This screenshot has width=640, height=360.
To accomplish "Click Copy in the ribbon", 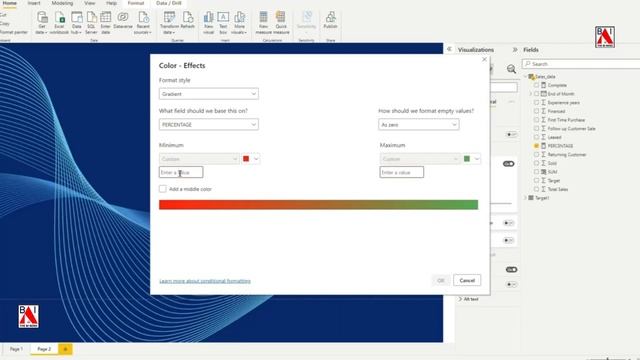I will tap(4, 24).
